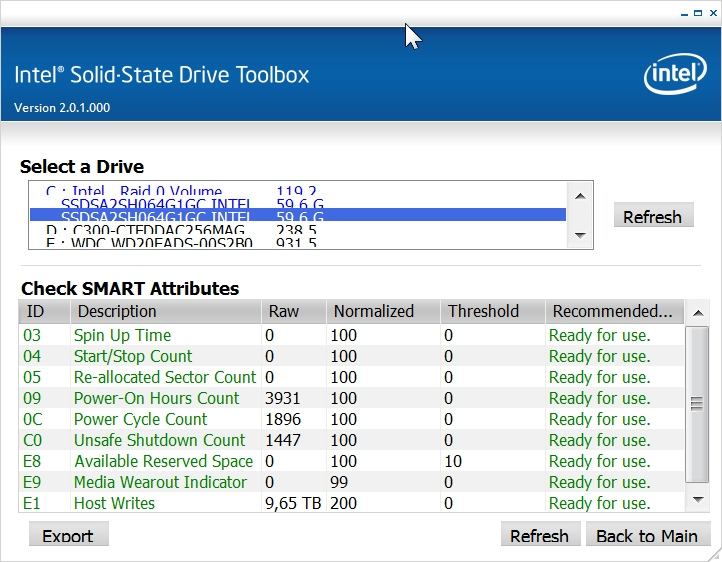Click threshold value 10
The height and width of the screenshot is (562, 722).
click(453, 461)
